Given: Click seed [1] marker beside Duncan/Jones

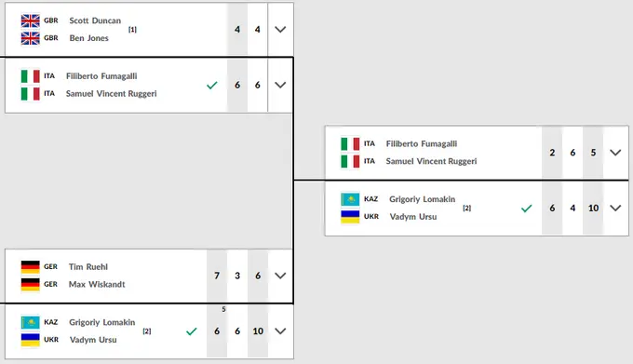Looking at the screenshot, I should click(132, 30).
